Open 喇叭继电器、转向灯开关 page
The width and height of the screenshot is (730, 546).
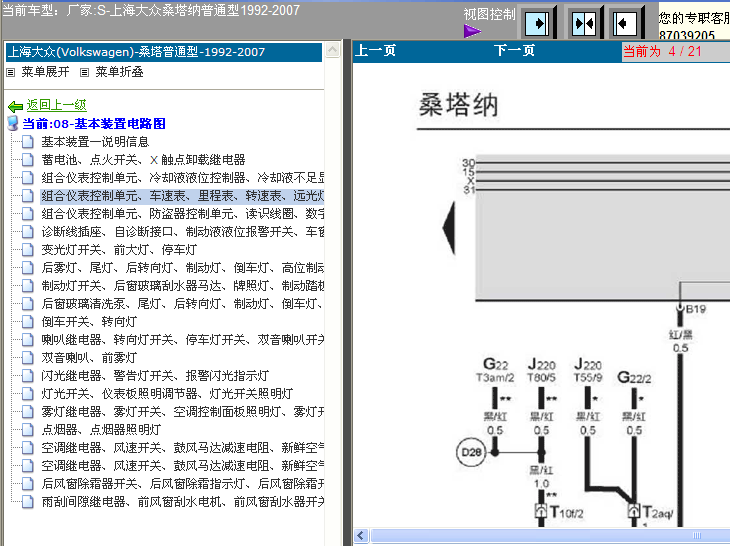tap(182, 339)
